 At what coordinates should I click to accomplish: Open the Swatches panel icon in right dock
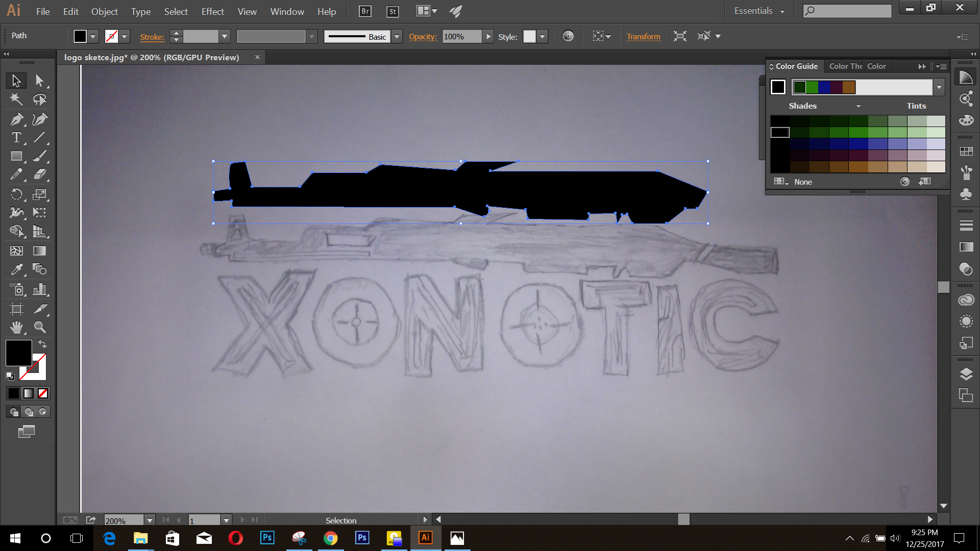pyautogui.click(x=966, y=152)
